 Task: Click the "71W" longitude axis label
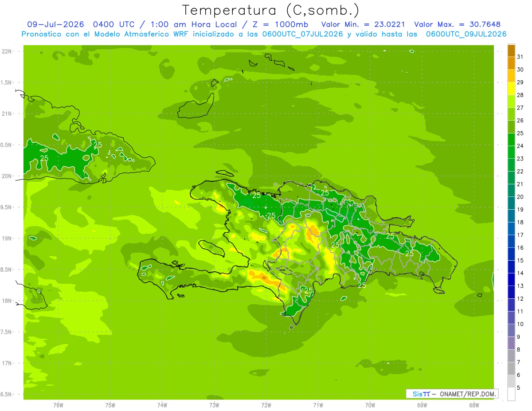coord(318,405)
